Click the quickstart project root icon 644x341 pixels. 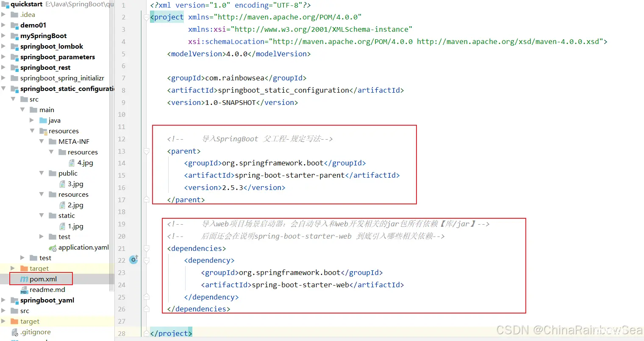[x=5, y=4]
